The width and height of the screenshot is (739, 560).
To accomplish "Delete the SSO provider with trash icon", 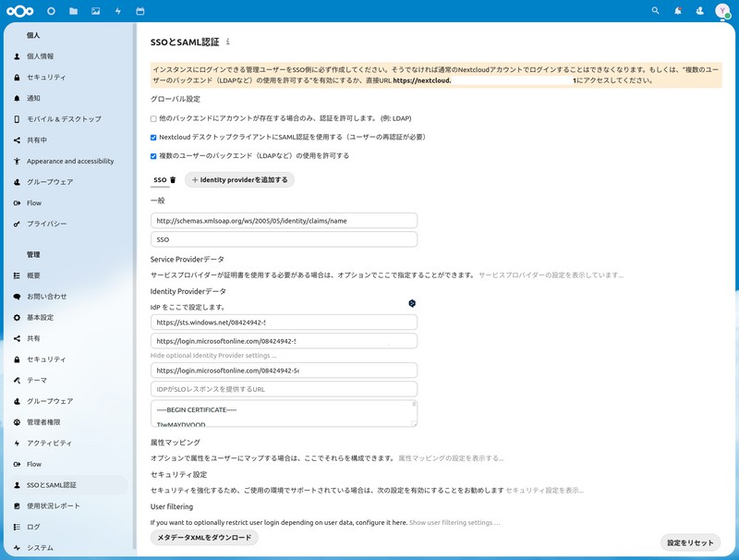I will tap(173, 180).
